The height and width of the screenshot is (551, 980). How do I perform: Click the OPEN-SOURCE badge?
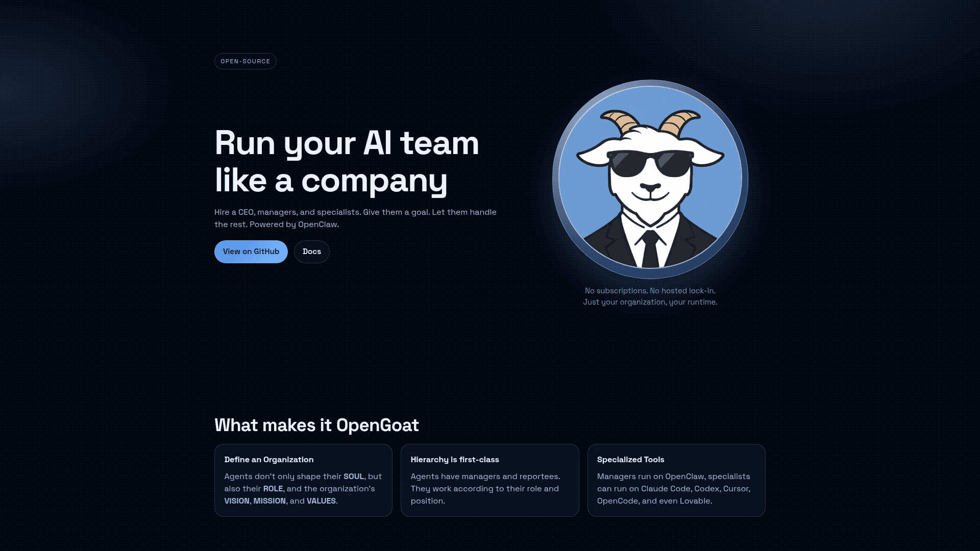[x=245, y=61]
